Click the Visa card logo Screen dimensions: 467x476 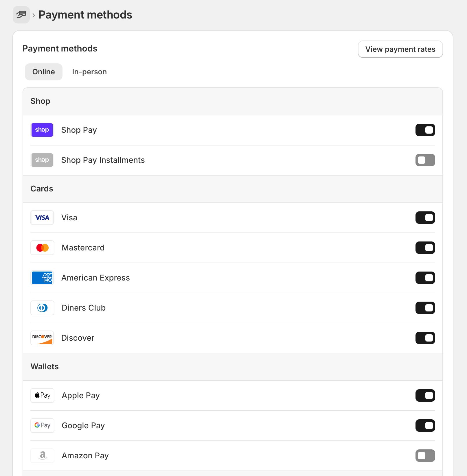42,218
